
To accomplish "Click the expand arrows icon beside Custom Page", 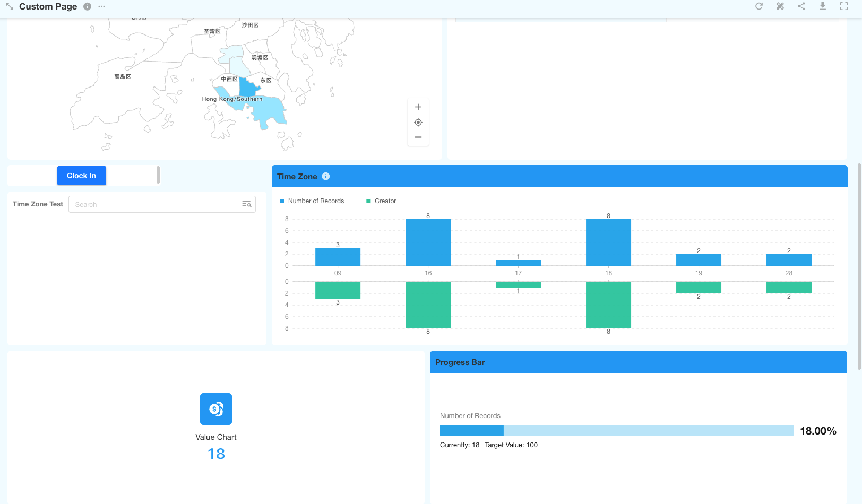I will (x=10, y=7).
